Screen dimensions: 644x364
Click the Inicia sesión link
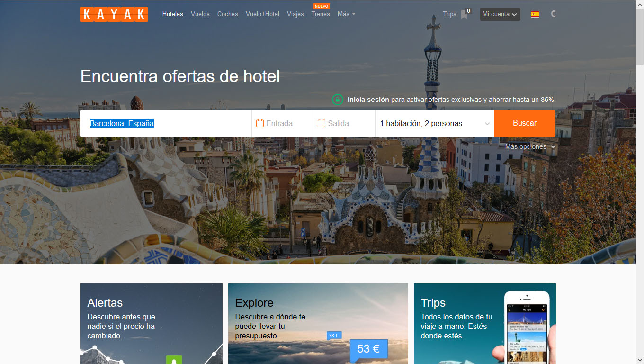click(x=368, y=100)
